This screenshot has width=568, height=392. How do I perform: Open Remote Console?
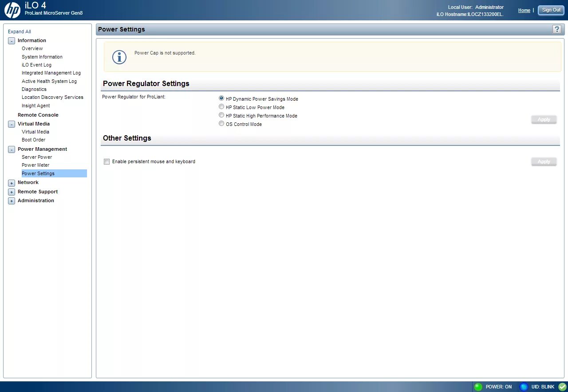[38, 115]
